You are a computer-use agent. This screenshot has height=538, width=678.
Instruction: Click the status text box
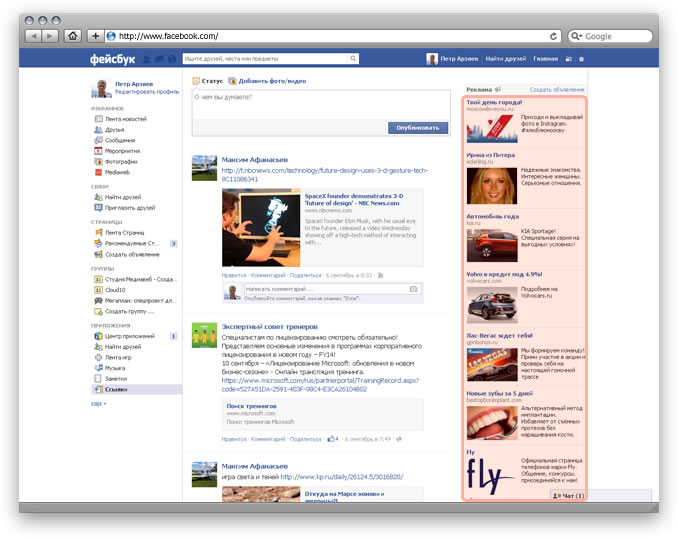(321, 104)
